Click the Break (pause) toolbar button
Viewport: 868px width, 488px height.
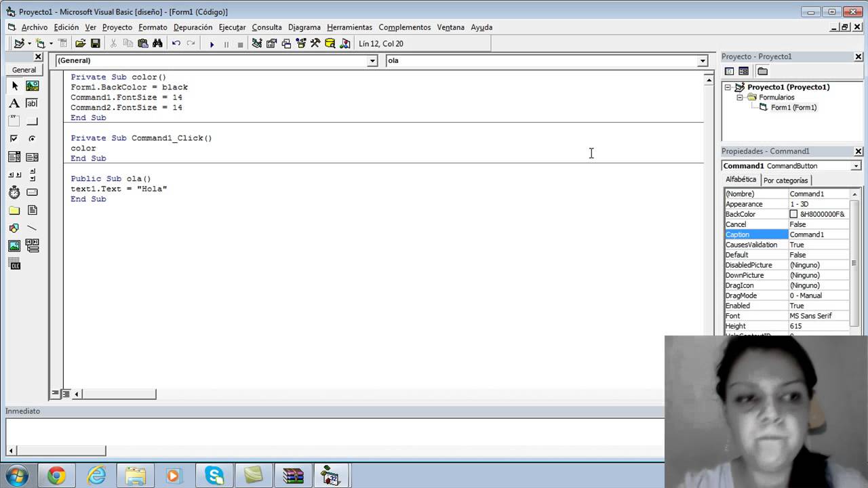(x=226, y=44)
